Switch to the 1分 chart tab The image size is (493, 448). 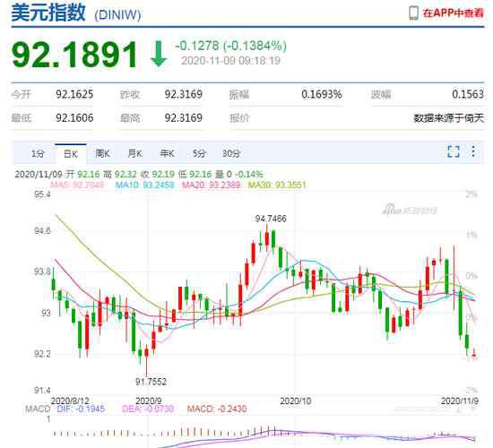tap(38, 153)
